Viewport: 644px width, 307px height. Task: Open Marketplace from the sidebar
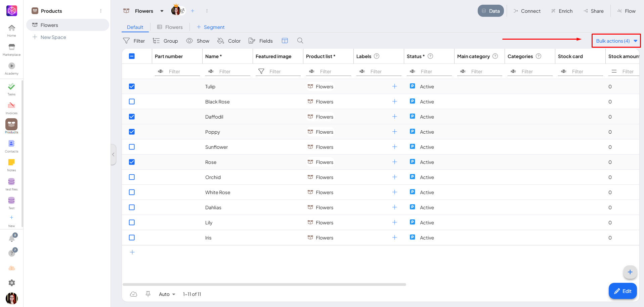(11, 49)
